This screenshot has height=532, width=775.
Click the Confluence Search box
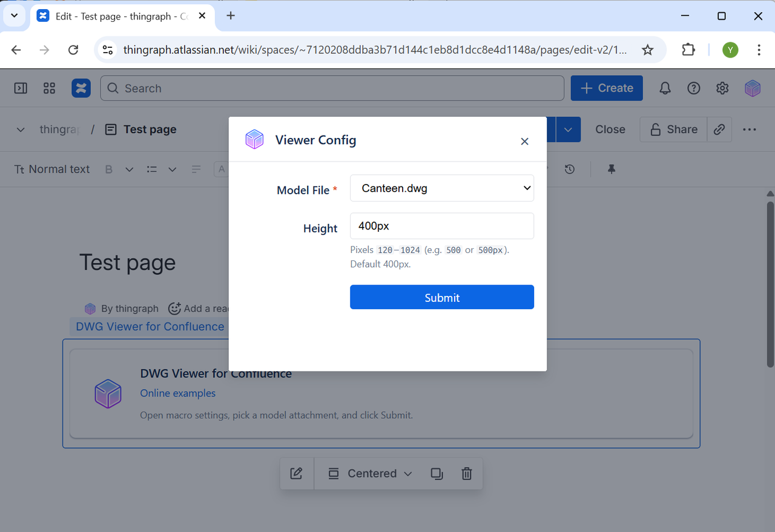(x=332, y=88)
